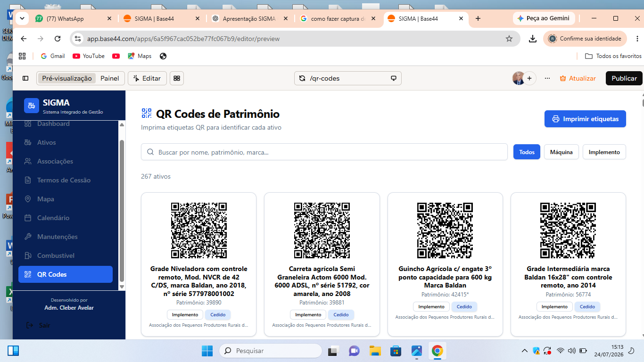Click the taskbar Pesquisar search box
The image size is (644, 362).
271,351
